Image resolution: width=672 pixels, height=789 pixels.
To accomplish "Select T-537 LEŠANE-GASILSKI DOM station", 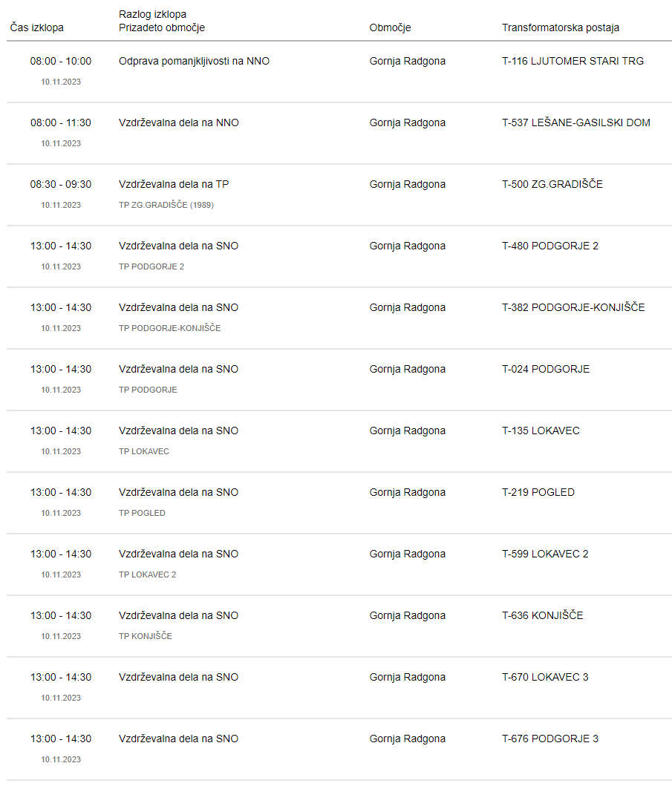I will point(576,122).
